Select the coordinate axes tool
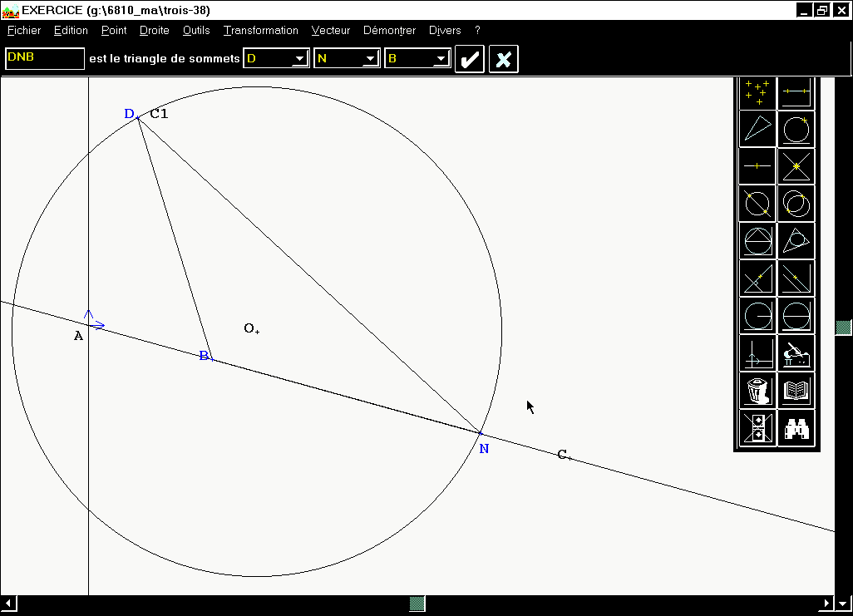853x616 pixels. point(757,354)
